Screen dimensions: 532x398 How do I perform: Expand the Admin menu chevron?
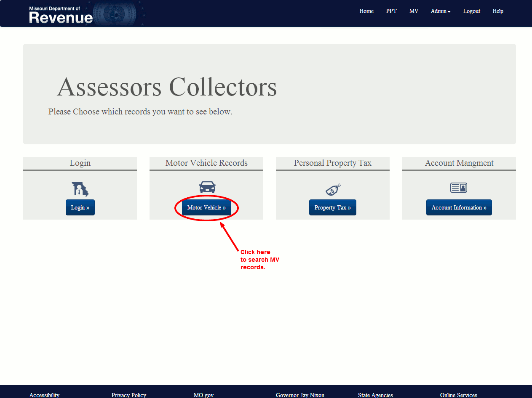(x=450, y=12)
